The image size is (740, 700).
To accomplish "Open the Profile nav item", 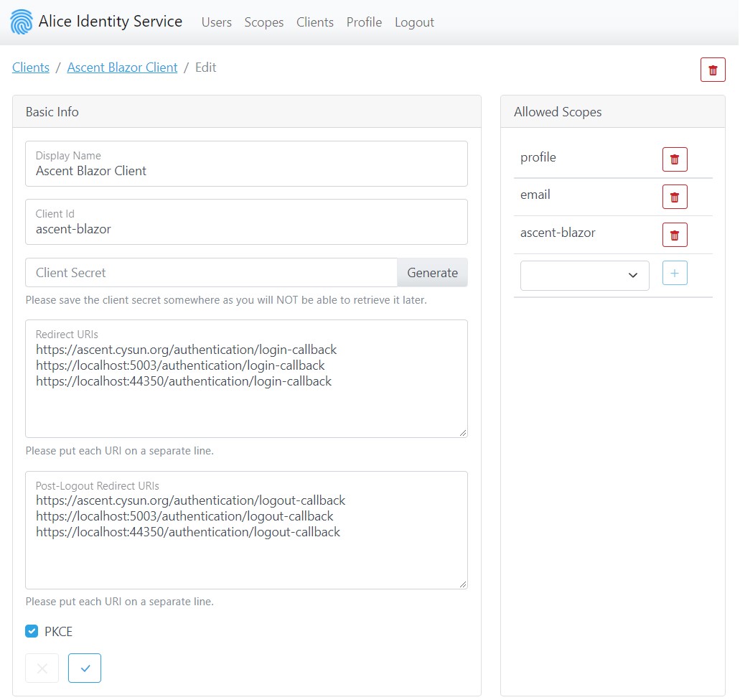I will click(364, 22).
